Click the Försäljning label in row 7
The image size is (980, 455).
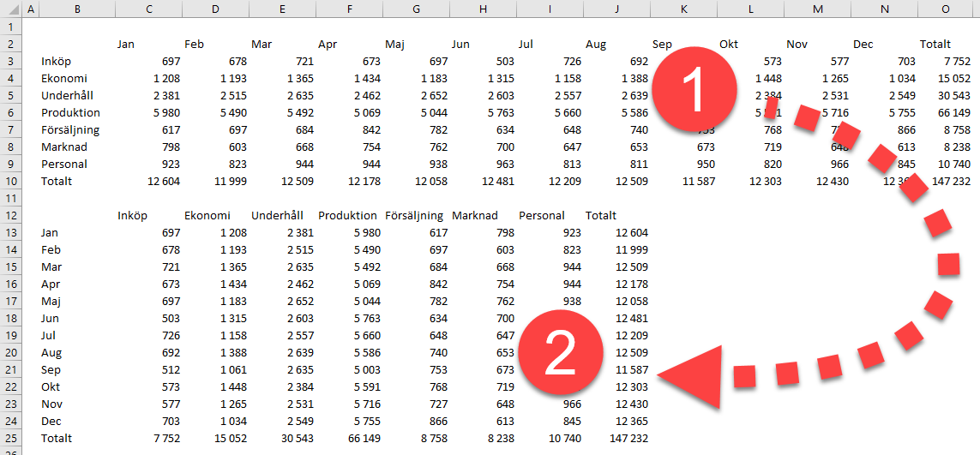[x=70, y=129]
